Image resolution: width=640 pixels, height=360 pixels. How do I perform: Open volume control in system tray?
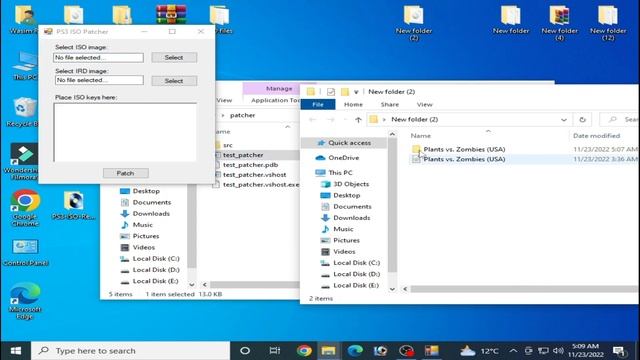tap(558, 351)
